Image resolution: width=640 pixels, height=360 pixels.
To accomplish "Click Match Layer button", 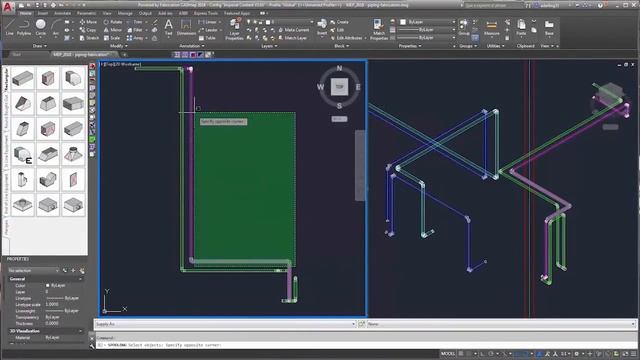I will tap(293, 38).
